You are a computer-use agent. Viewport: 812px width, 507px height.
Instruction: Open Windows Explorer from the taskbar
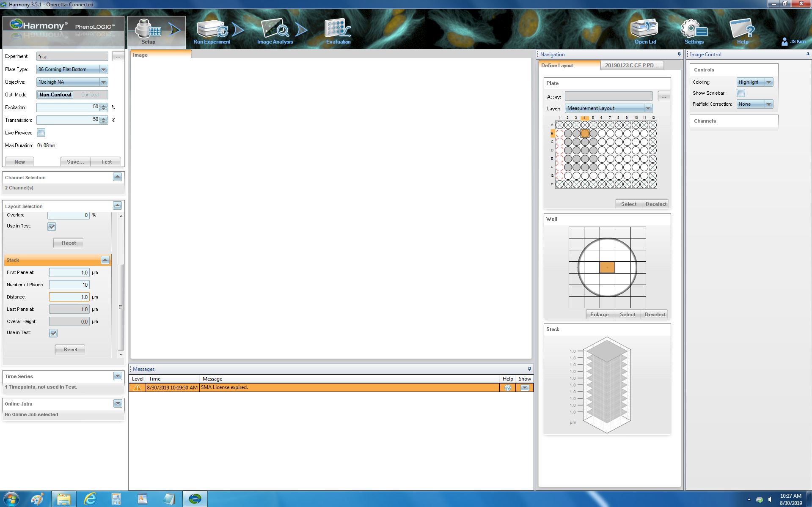(64, 499)
